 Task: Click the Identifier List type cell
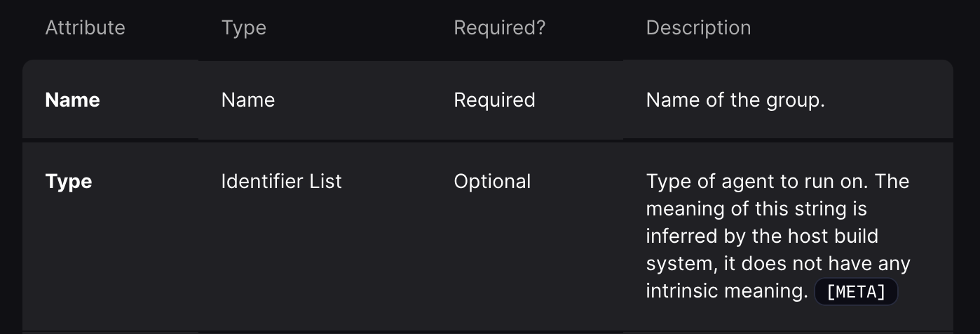[281, 182]
